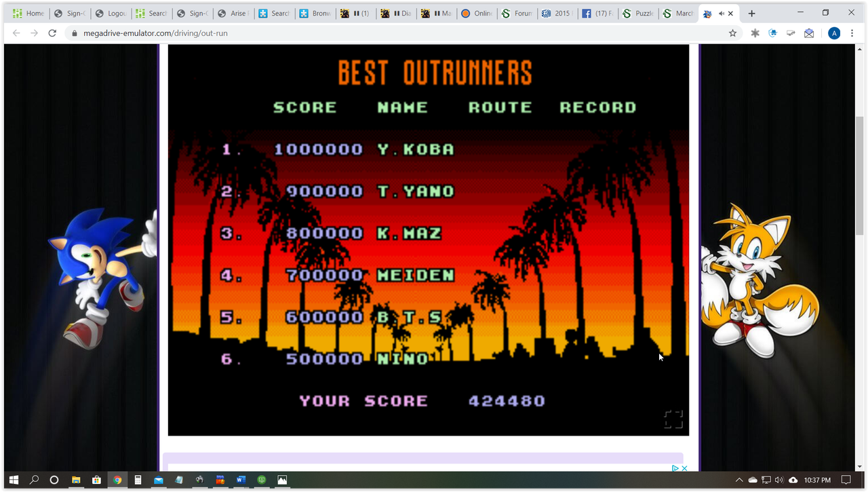Open Calculator from the taskbar
Image resolution: width=868 pixels, height=492 pixels.
tap(138, 480)
